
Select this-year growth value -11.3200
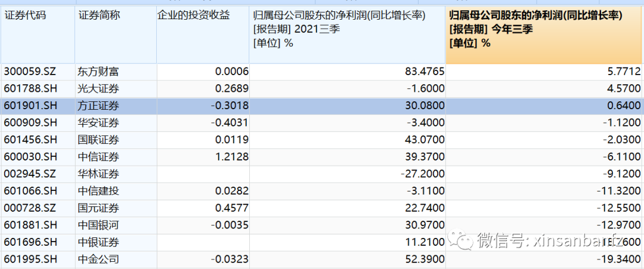619,191
